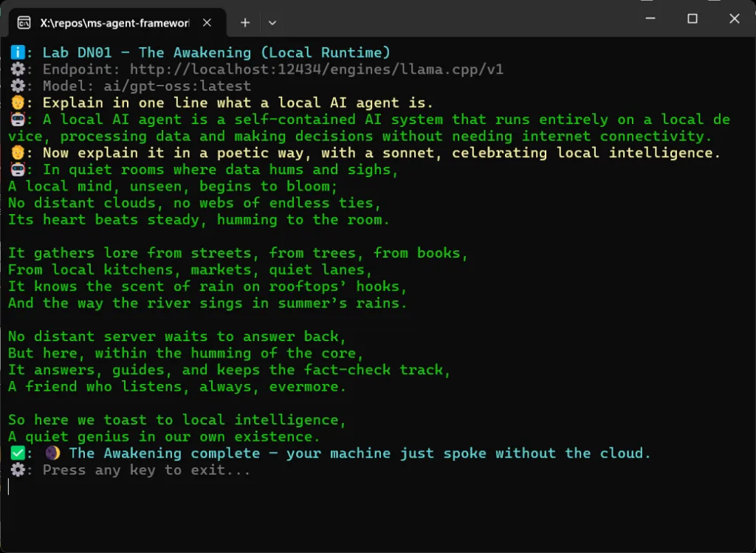The height and width of the screenshot is (553, 756).
Task: Close the X:\repos\ms-agent-framework tab
Action: 207,23
